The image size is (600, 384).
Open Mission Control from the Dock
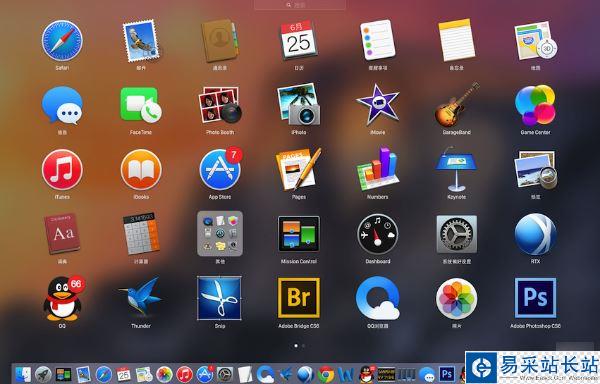click(64, 374)
